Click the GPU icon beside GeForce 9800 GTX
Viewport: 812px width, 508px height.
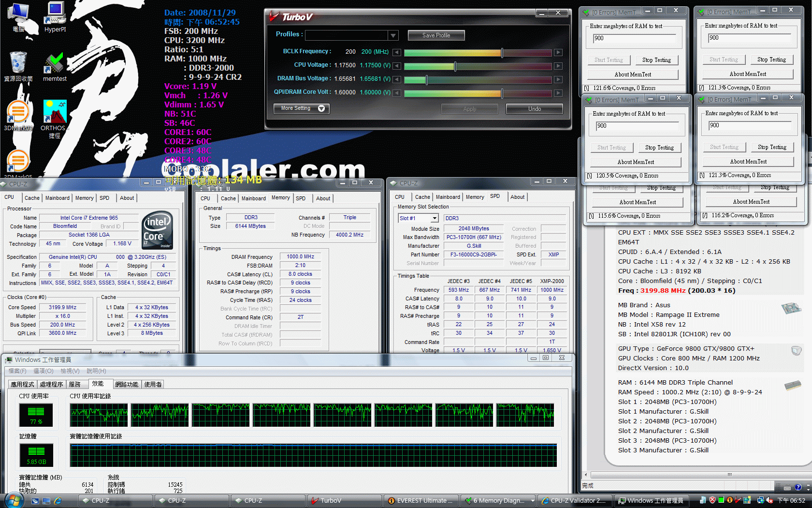(796, 351)
